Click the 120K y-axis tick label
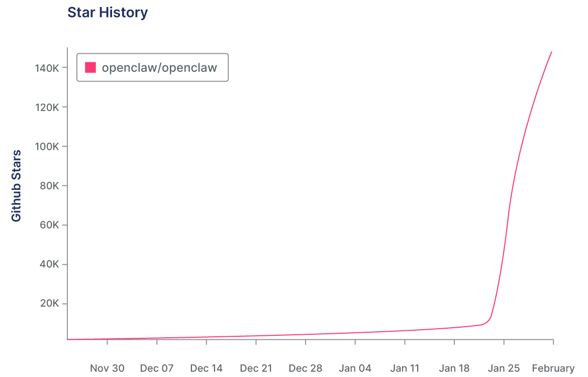 click(x=49, y=107)
